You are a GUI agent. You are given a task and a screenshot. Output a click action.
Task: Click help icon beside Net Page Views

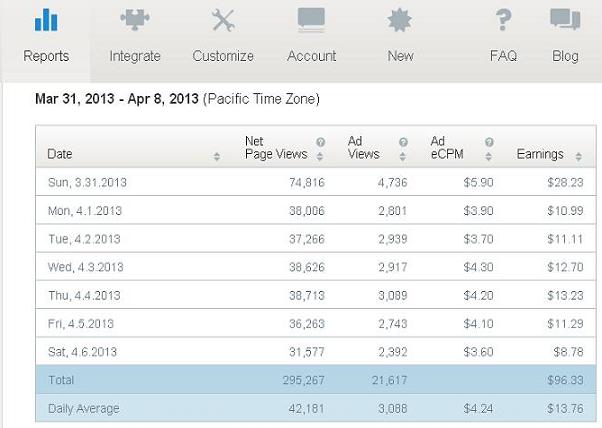click(321, 142)
